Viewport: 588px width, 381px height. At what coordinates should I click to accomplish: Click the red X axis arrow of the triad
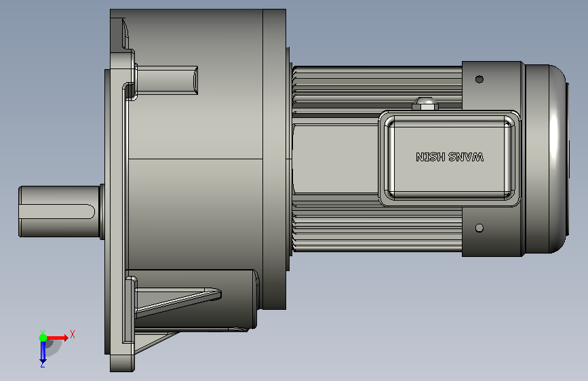58,338
